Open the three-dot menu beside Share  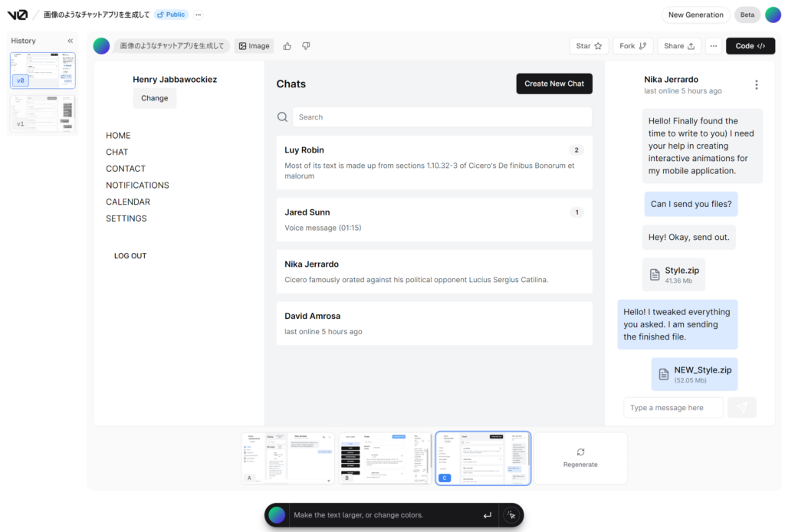click(x=713, y=46)
